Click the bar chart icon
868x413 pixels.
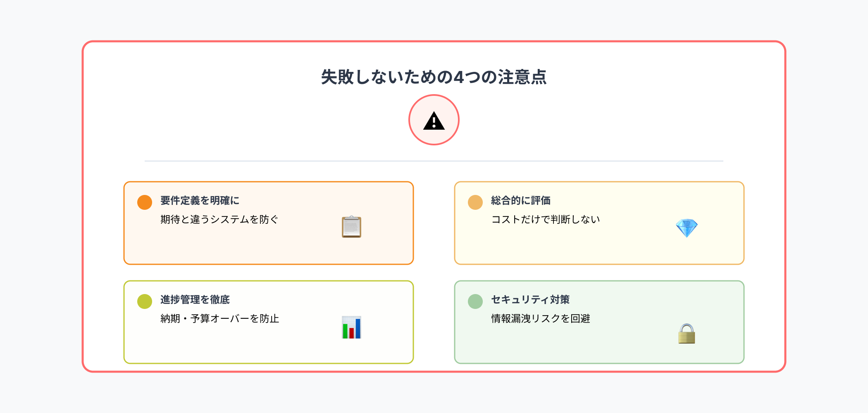click(351, 328)
